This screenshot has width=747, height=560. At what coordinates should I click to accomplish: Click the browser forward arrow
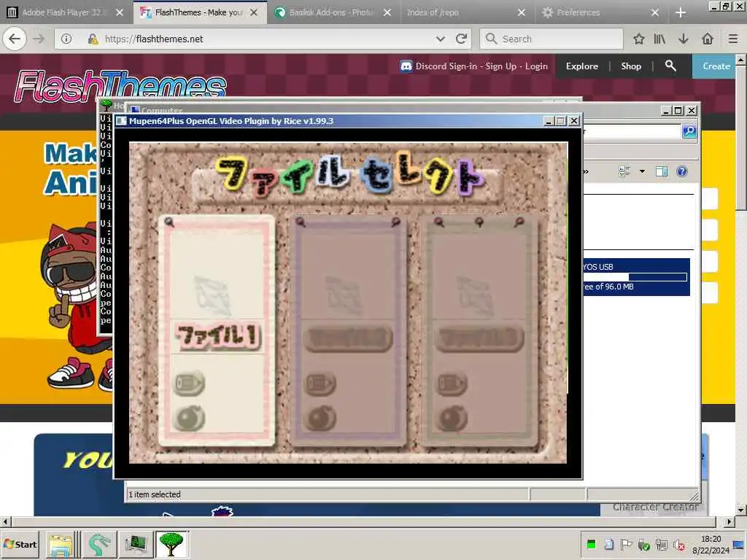click(x=39, y=39)
